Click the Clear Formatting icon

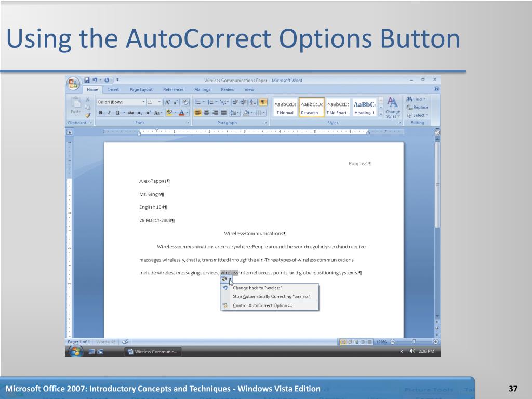point(185,102)
